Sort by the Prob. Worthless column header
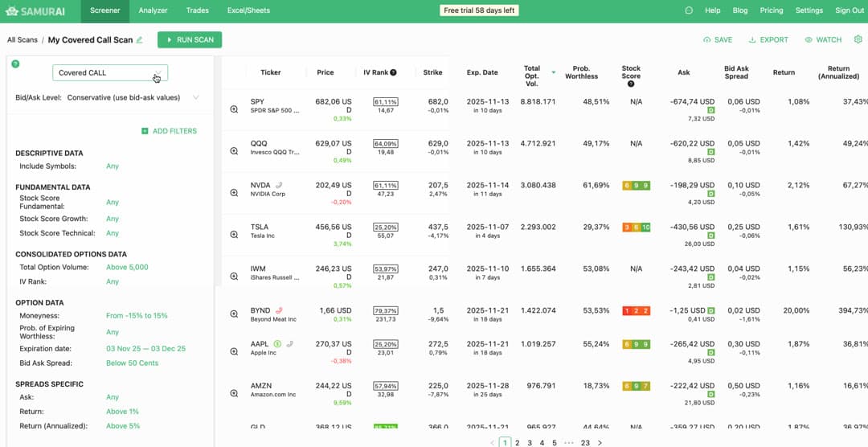The height and width of the screenshot is (447, 868). [581, 72]
